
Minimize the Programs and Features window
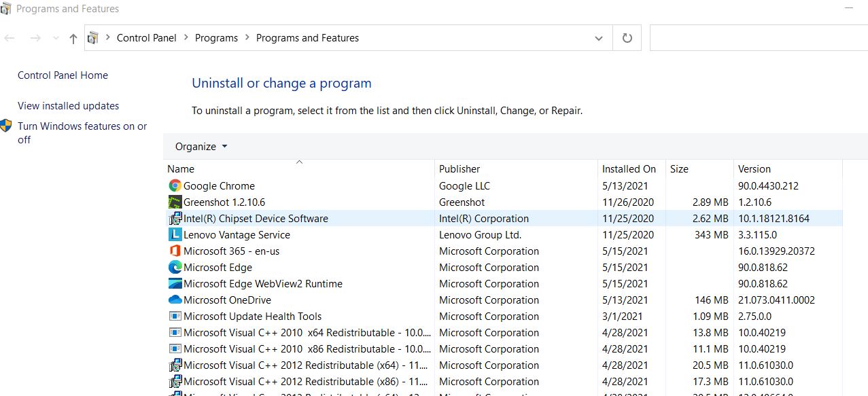tap(848, 9)
